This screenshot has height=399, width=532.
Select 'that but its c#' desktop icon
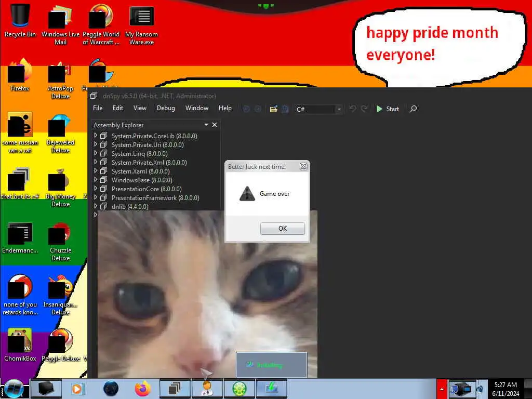click(20, 183)
